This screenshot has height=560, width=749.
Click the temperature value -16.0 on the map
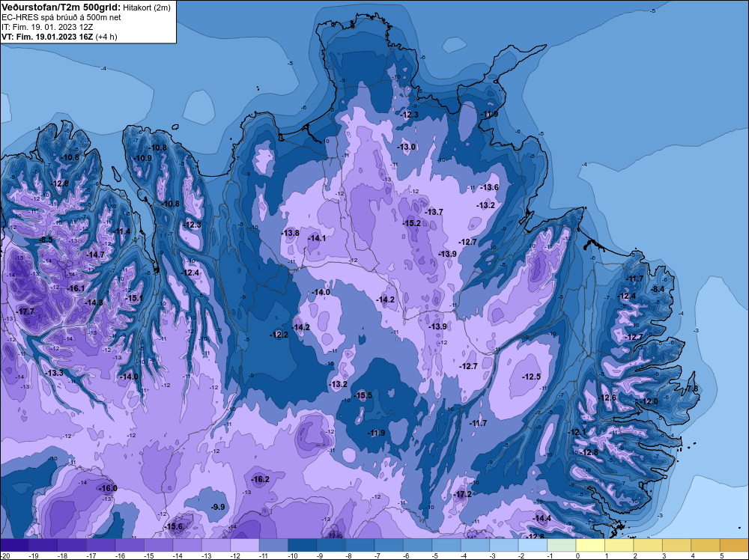108,488
